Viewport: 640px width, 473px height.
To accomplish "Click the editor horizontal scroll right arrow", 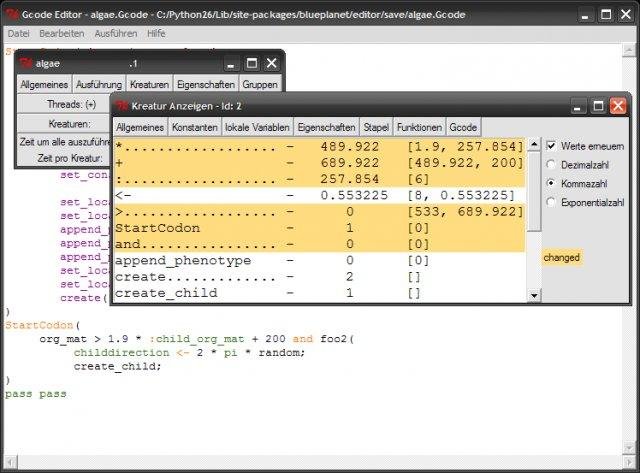I will [629, 462].
